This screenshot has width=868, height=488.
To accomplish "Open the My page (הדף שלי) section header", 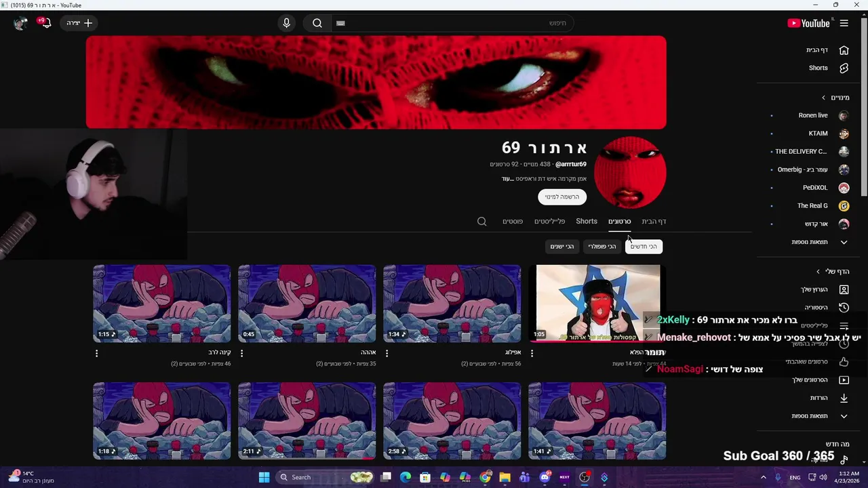I will pyautogui.click(x=833, y=271).
